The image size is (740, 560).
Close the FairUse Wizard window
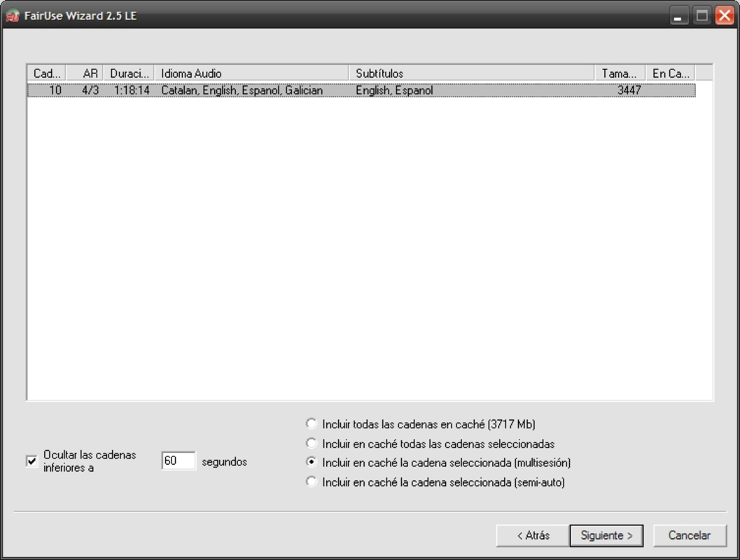tap(725, 15)
